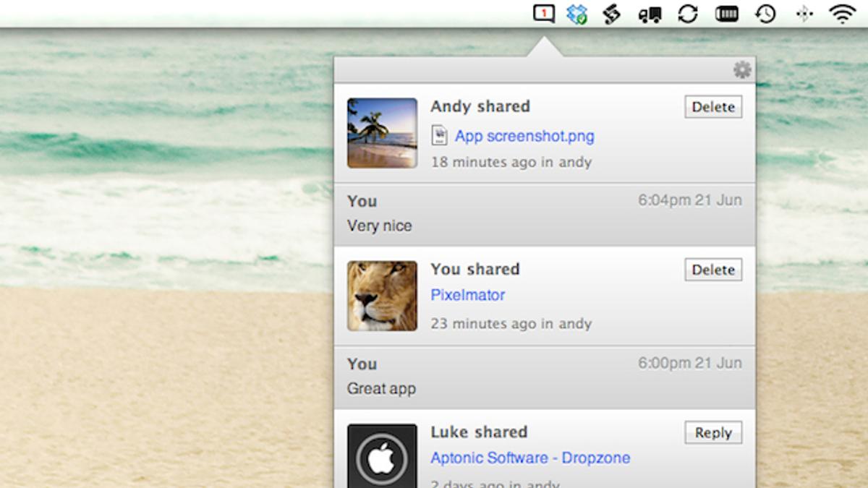Open the Dropbox menu bar icon

pos(576,14)
